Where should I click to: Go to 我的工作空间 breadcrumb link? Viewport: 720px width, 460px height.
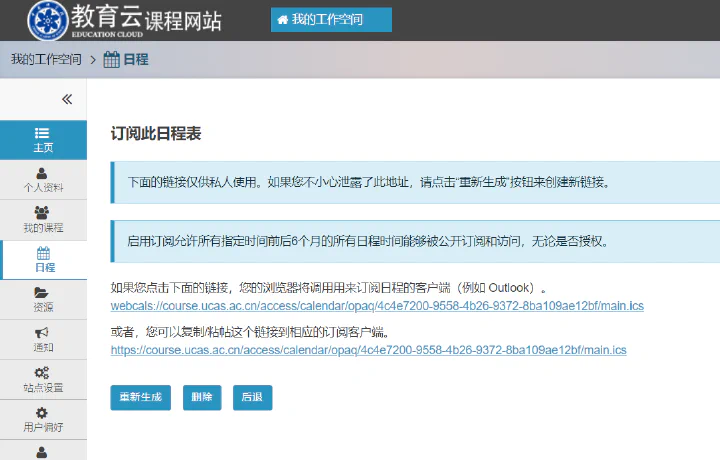[x=46, y=59]
